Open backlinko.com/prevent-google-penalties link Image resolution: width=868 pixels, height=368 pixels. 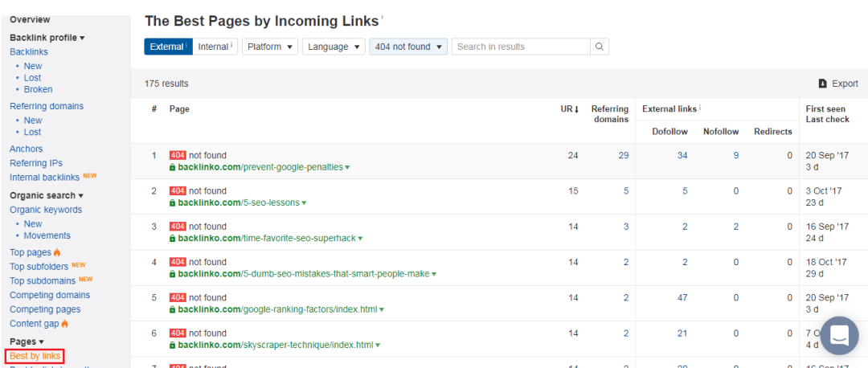(260, 167)
